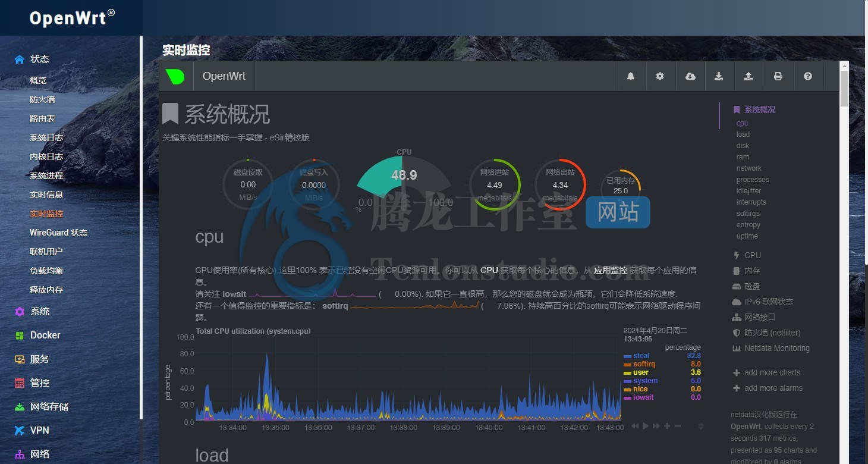Click the 网络存储 icon in sidebar
Screen dimensions: 868x464
coord(20,407)
